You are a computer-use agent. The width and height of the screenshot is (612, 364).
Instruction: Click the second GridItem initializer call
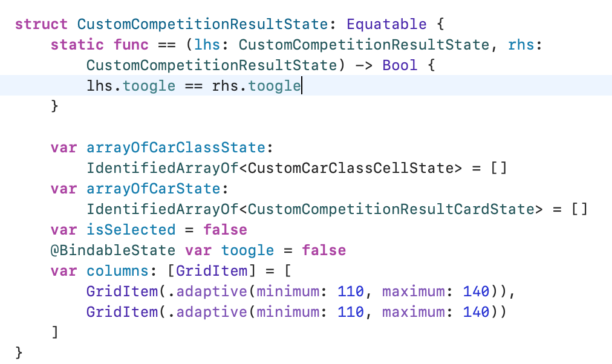click(x=296, y=312)
